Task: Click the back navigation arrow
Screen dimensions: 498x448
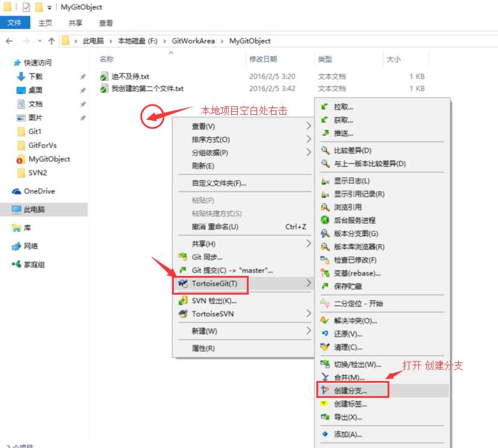Action: 10,40
